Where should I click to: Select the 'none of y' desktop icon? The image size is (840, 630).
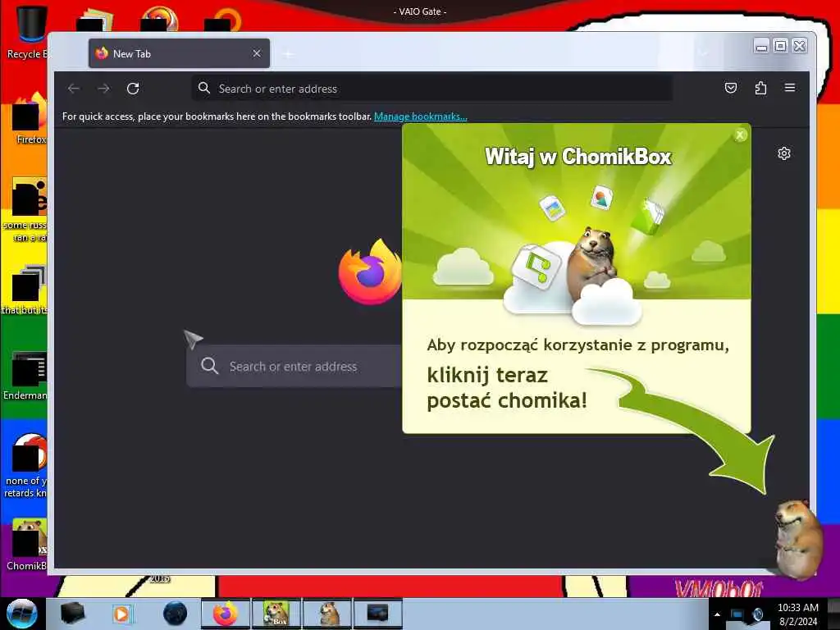pyautogui.click(x=25, y=465)
